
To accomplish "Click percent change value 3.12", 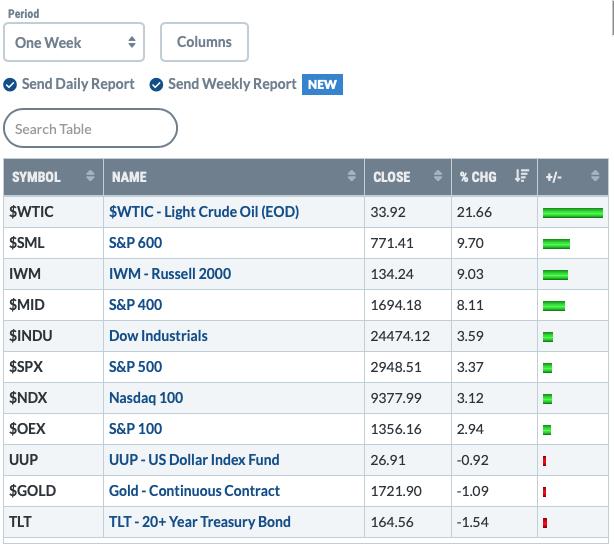I will click(470, 398).
